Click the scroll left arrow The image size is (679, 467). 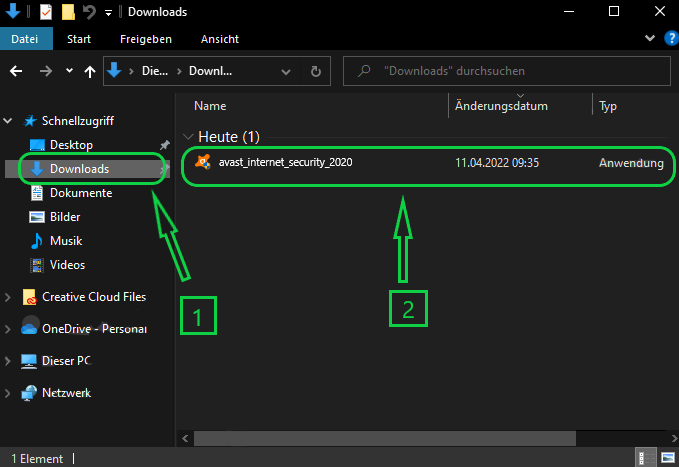point(185,438)
